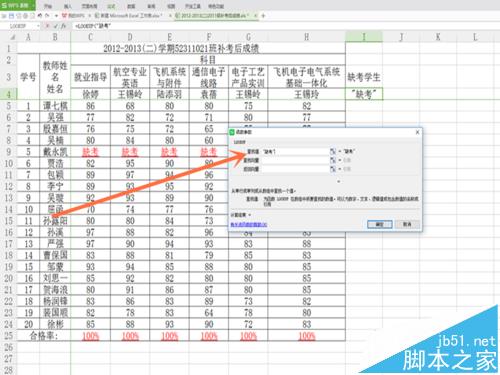
Task: Click the 合格率 label cell
Action: click(x=44, y=336)
